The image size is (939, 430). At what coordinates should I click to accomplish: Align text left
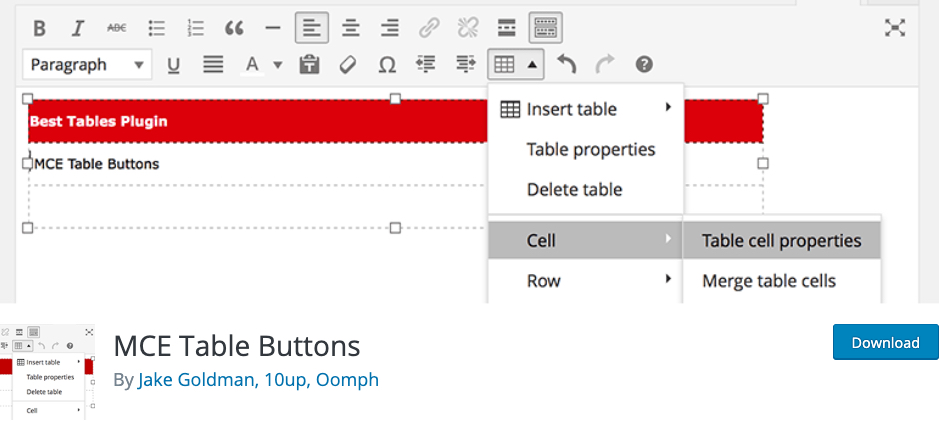(x=312, y=28)
